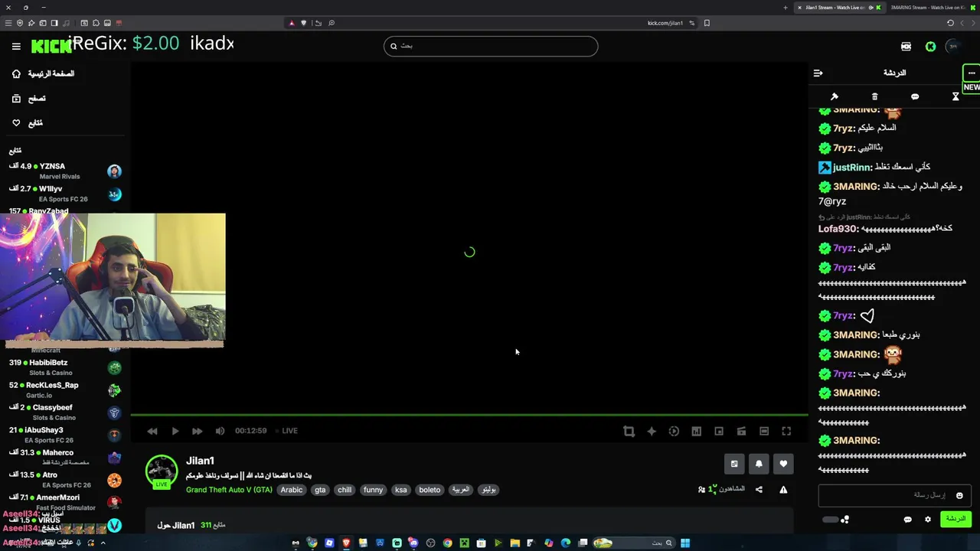The height and width of the screenshot is (551, 980).
Task: Open the user profile avatar menu
Action: click(x=953, y=47)
